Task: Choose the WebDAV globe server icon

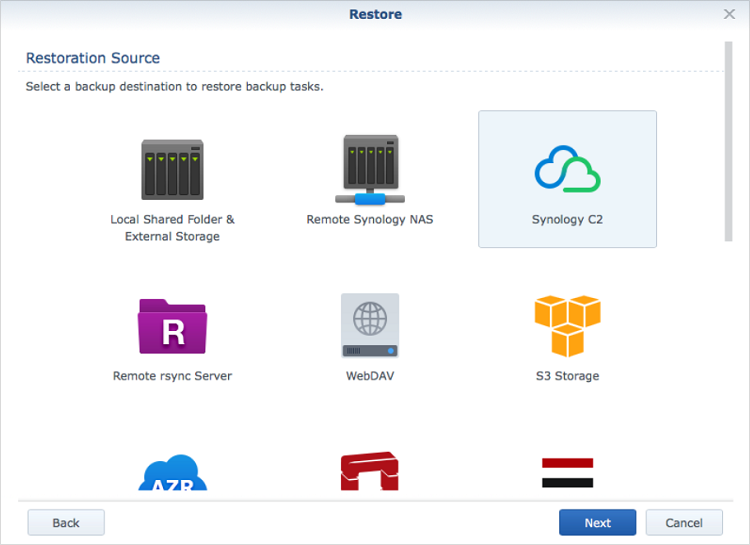Action: point(370,325)
